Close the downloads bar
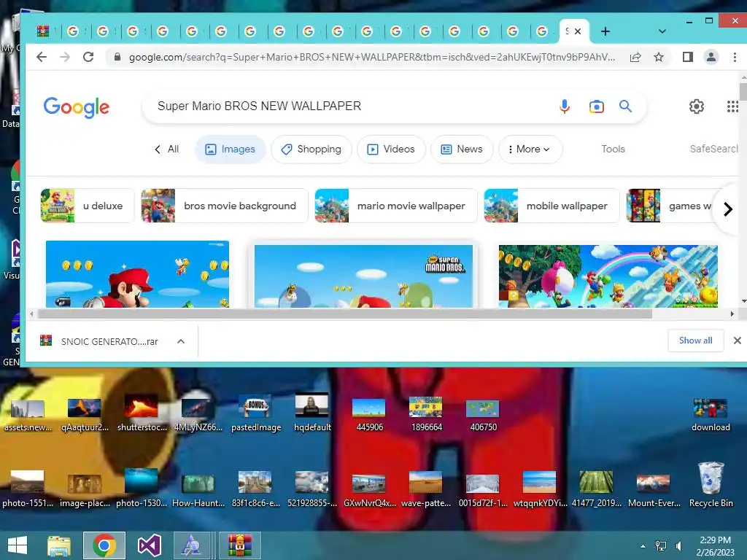This screenshot has height=560, width=747. [x=737, y=341]
